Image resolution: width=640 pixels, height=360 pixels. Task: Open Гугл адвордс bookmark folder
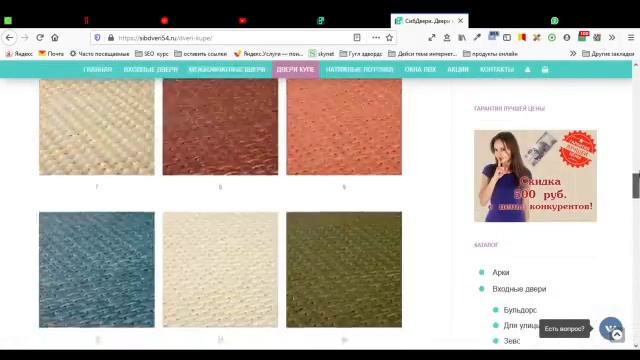[361, 53]
